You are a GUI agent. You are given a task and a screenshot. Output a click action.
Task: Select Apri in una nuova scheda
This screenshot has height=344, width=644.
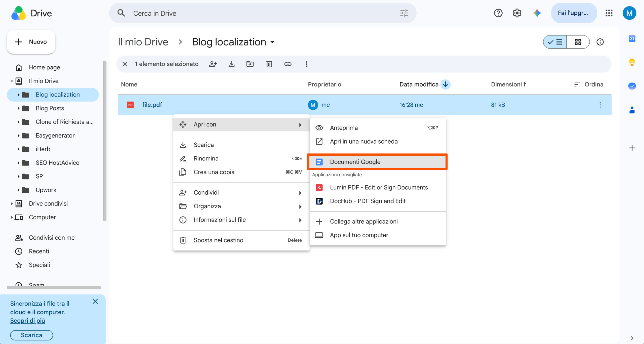point(378,142)
